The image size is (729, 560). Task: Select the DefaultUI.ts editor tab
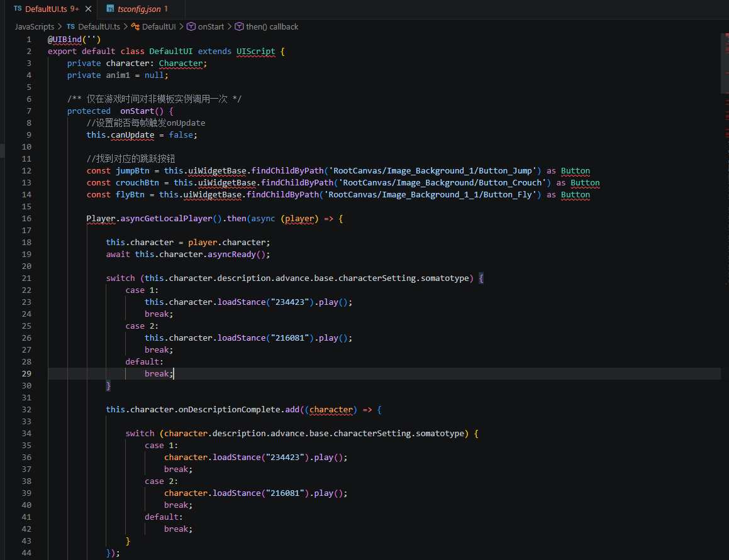45,9
